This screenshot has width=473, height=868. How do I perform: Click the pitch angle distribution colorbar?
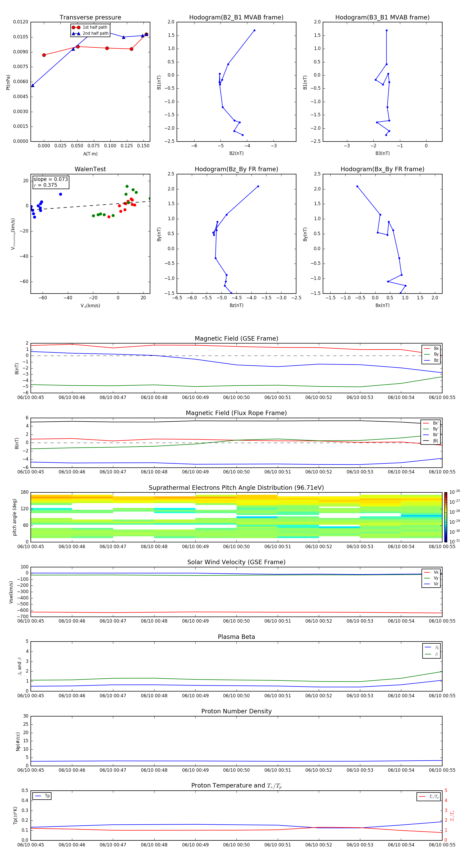click(x=446, y=517)
